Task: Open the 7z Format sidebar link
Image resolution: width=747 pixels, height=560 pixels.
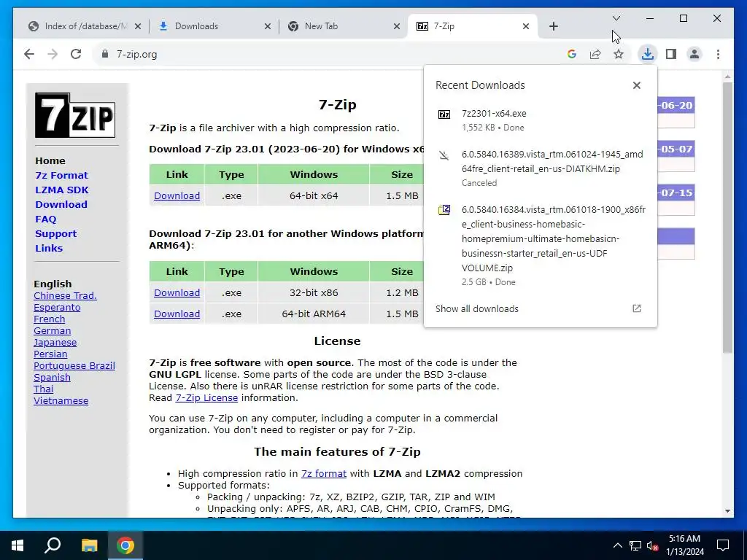Action: point(61,175)
